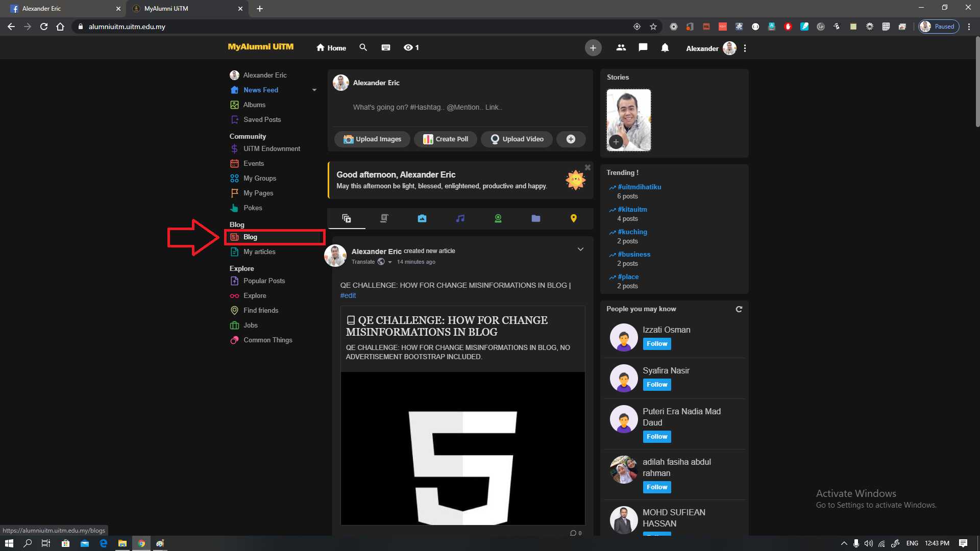The height and width of the screenshot is (551, 980).
Task: Click the round plus create button in the navbar
Action: (x=593, y=48)
